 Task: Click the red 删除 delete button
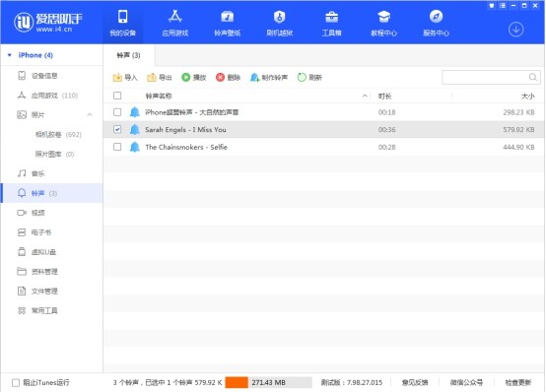tap(228, 77)
